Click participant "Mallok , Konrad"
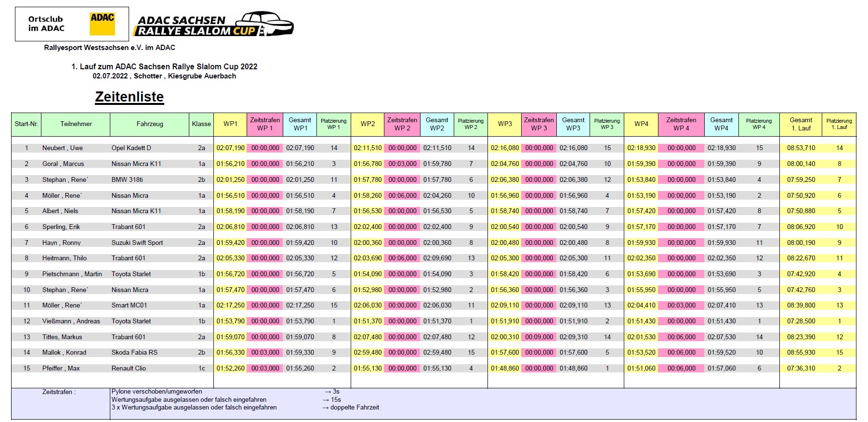868x422 pixels. [x=64, y=353]
